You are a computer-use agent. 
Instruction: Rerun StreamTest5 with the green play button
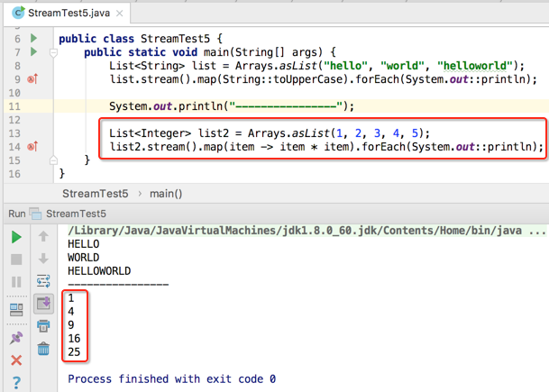click(16, 237)
